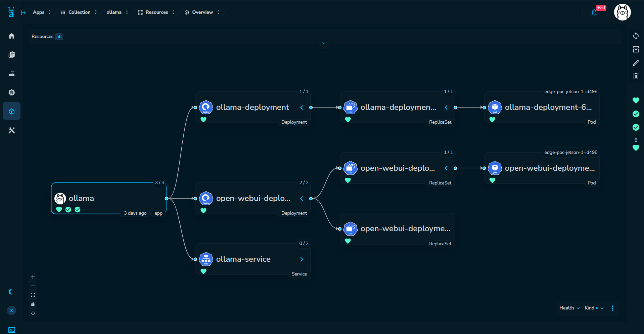The width and height of the screenshot is (644, 334).
Task: Click the delete trash icon
Action: [636, 76]
